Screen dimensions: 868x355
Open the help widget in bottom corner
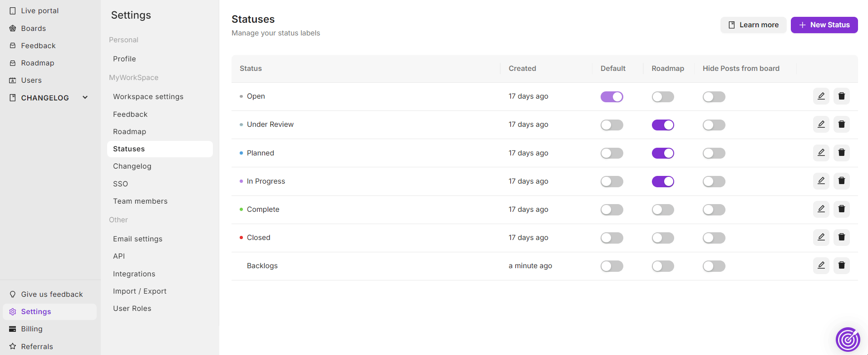[848, 340]
